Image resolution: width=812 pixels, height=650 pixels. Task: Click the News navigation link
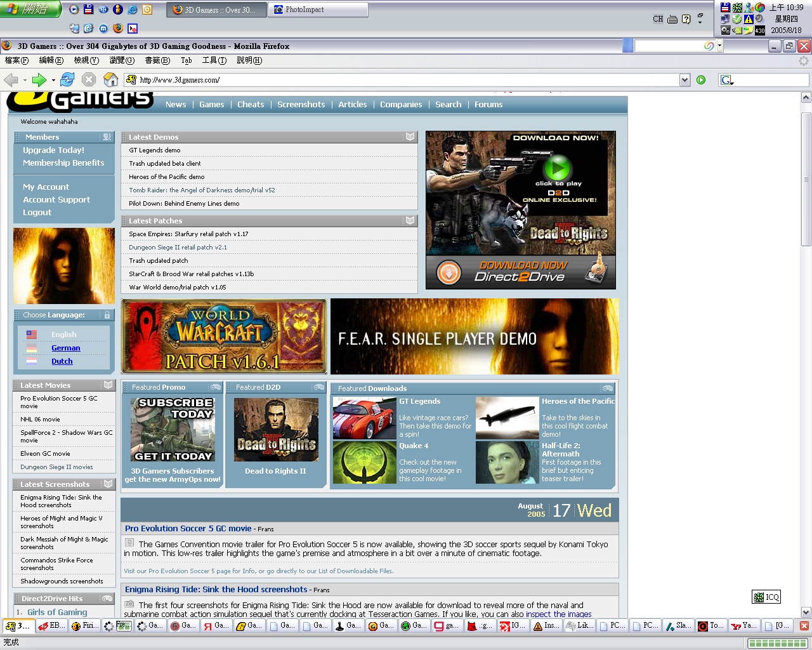click(176, 105)
